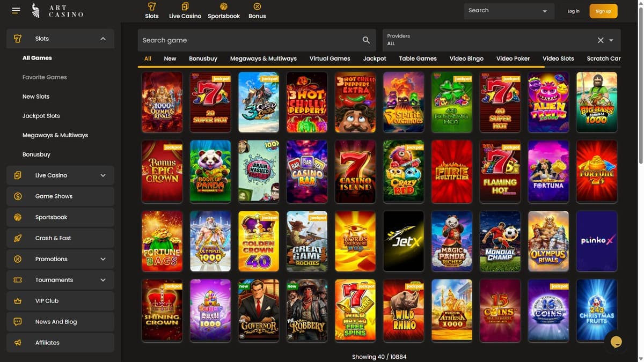Open the Plinko X game thumbnail
Screen dimensions: 644x362
[x=597, y=241]
